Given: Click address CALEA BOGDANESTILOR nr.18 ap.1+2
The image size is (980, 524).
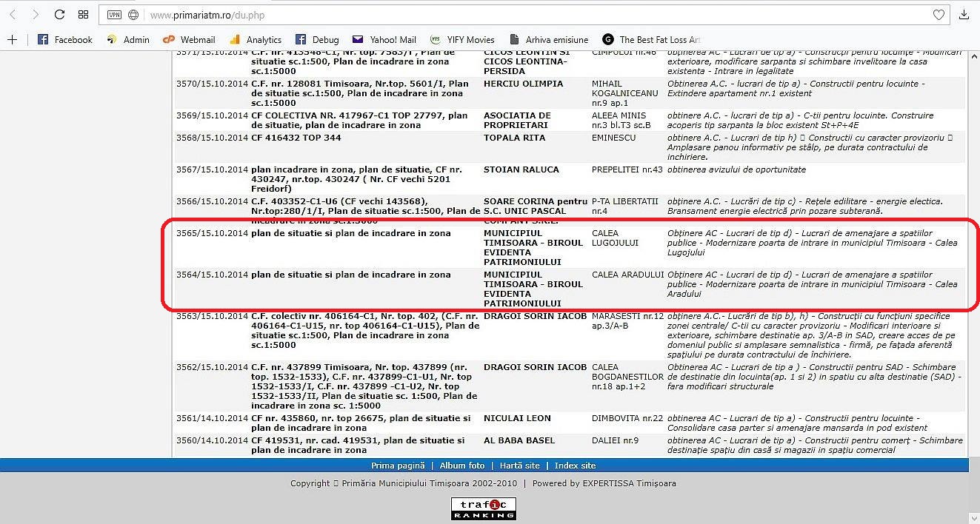Looking at the screenshot, I should coord(628,377).
